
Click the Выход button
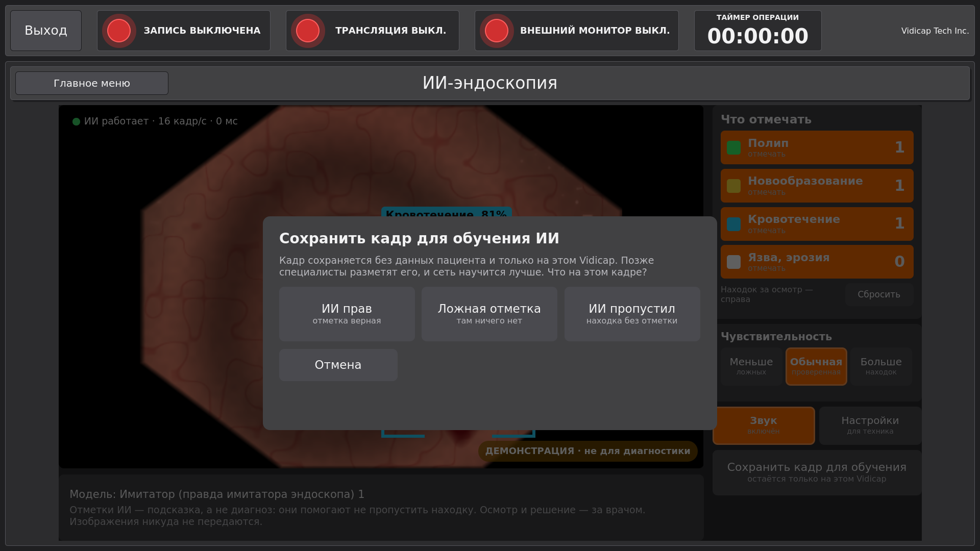[x=46, y=31]
